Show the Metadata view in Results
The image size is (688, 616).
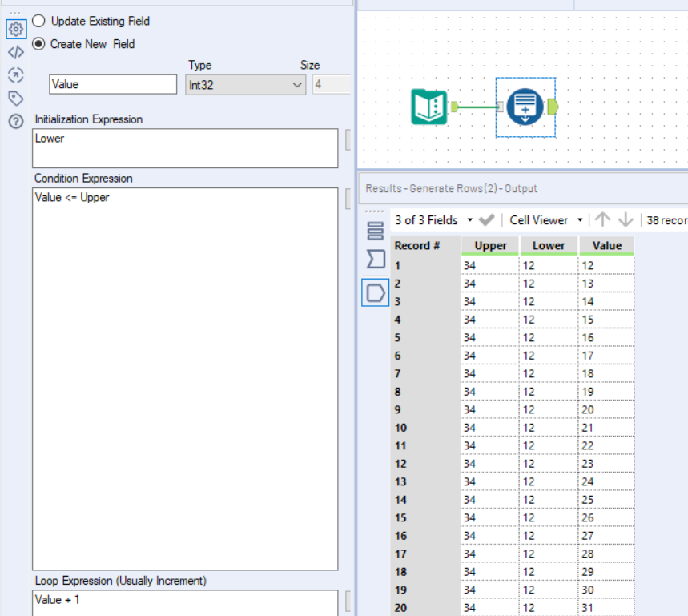point(375,232)
